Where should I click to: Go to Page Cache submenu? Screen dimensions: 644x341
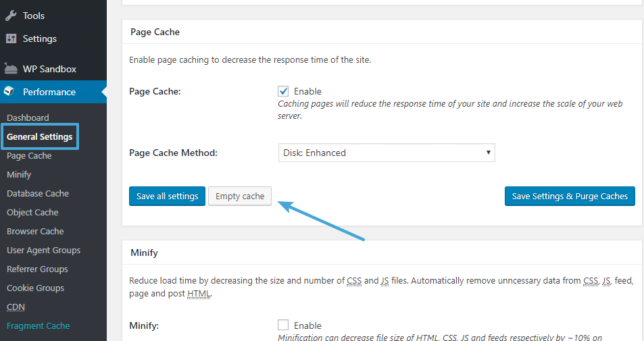(29, 155)
